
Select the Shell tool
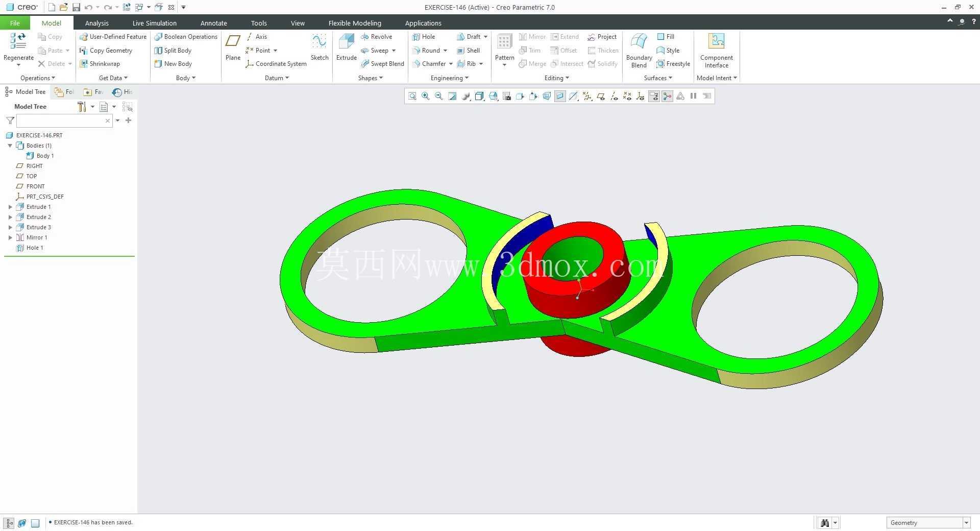pyautogui.click(x=468, y=51)
